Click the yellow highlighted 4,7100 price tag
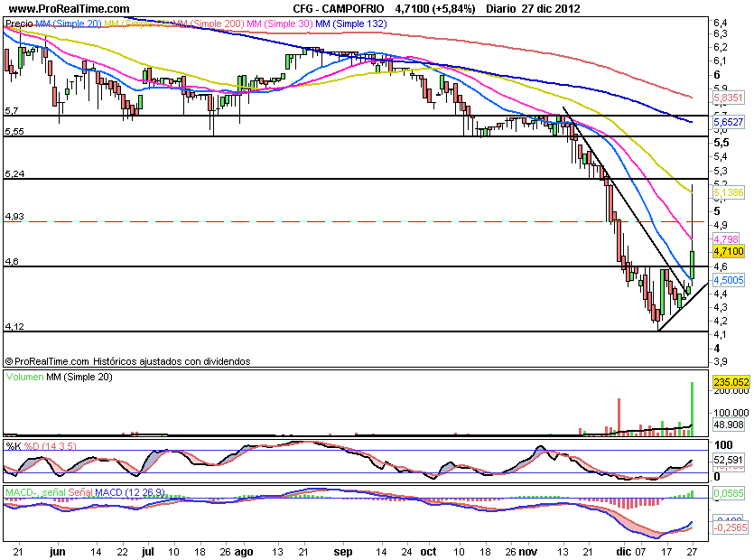 [x=728, y=250]
